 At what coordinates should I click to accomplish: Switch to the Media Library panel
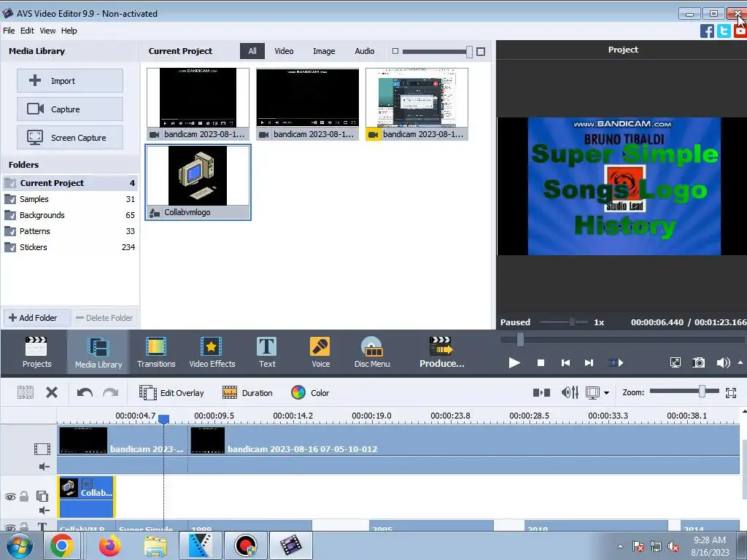(98, 352)
